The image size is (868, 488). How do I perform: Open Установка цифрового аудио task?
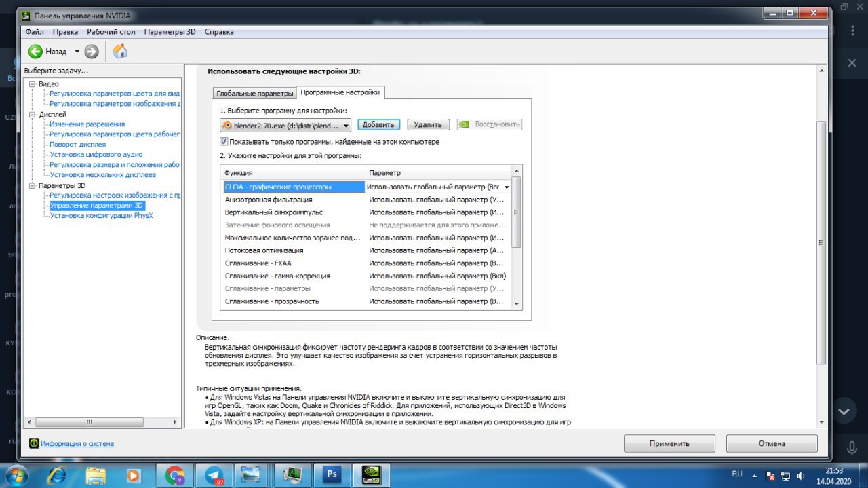click(x=96, y=155)
